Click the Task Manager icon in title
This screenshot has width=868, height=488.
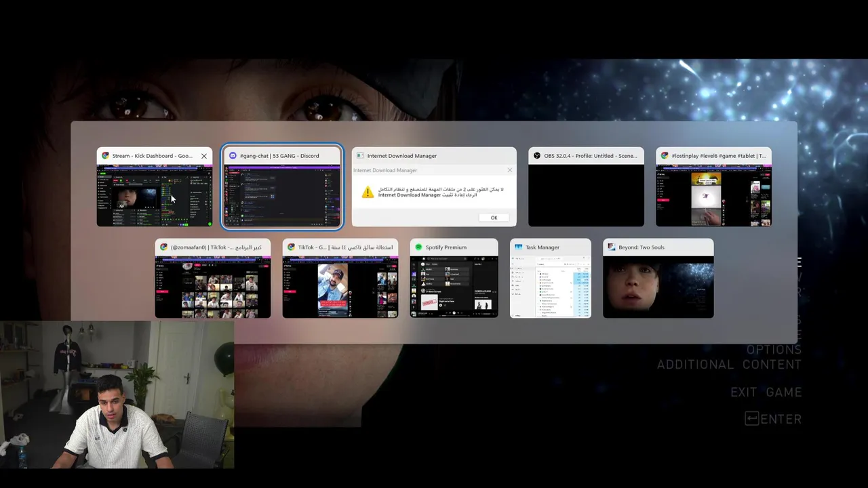518,247
